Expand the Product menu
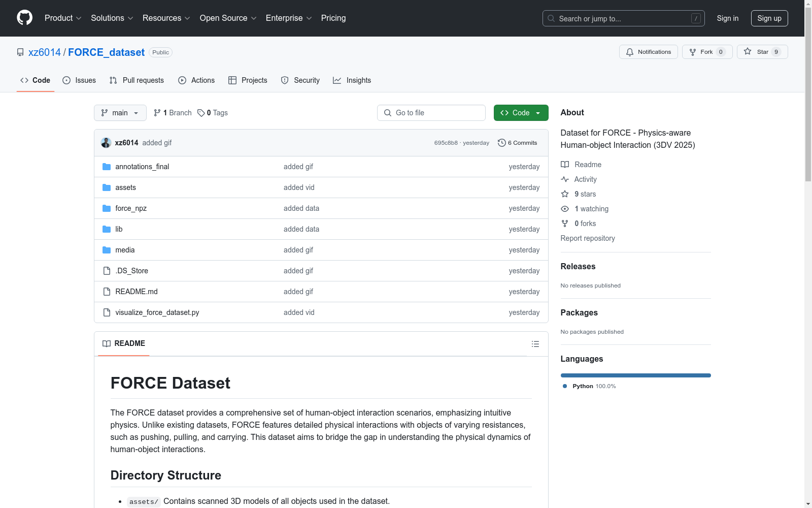This screenshot has width=812, height=508. pyautogui.click(x=63, y=18)
